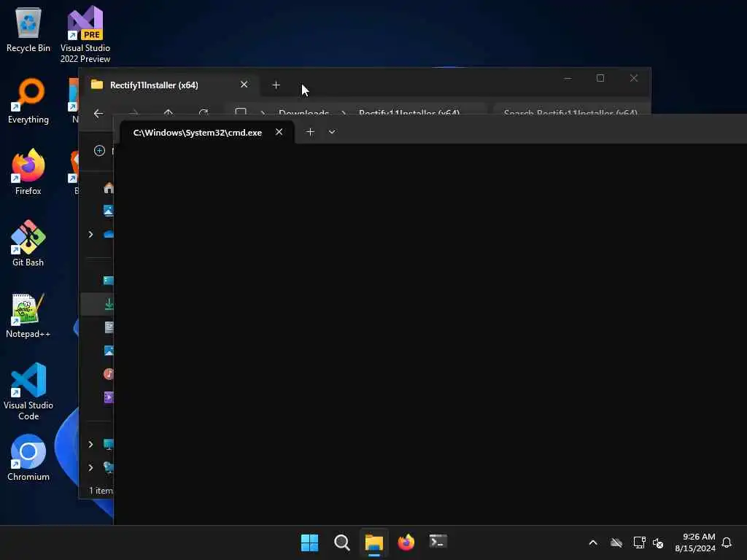Viewport: 747px width, 560px height.
Task: Maximize the File Explorer window
Action: [x=600, y=79]
